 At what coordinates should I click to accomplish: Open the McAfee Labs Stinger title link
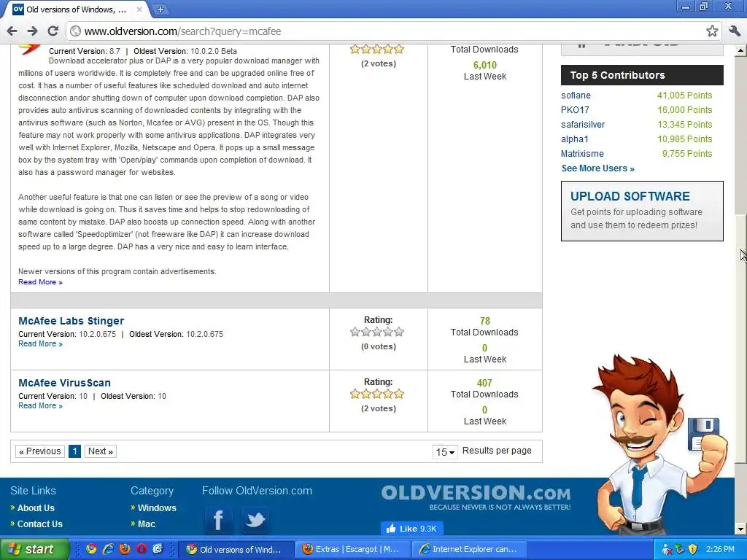[71, 321]
